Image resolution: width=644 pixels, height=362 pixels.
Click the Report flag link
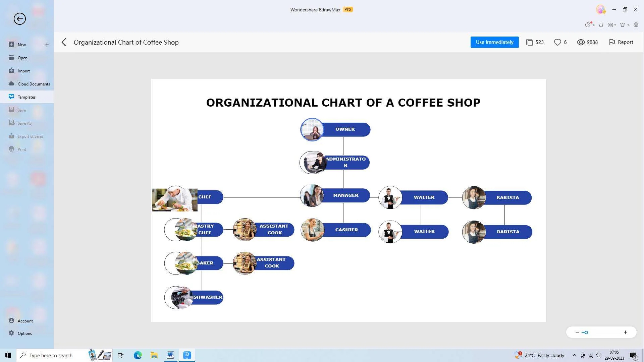pos(621,42)
